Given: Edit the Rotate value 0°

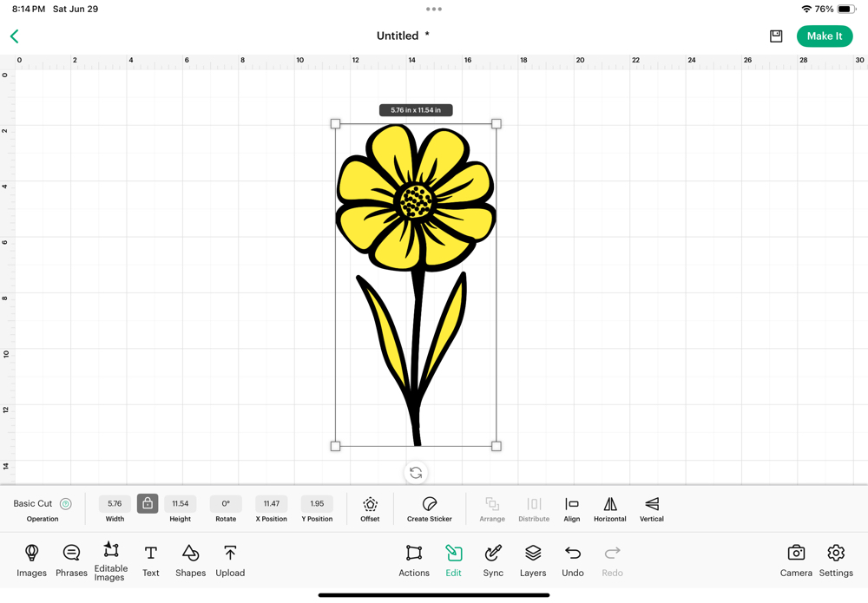Looking at the screenshot, I should click(x=226, y=503).
